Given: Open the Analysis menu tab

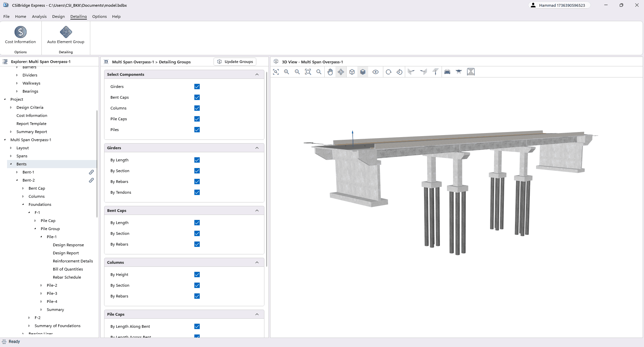Looking at the screenshot, I should pos(39,17).
